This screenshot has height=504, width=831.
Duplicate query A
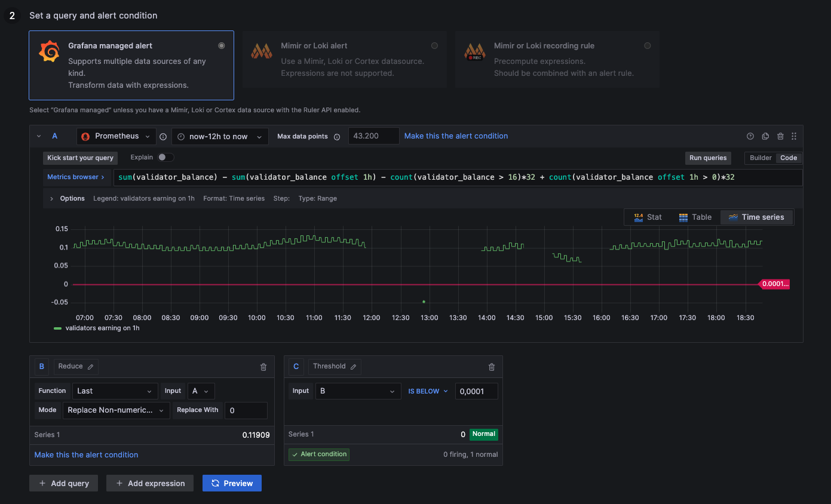(765, 136)
